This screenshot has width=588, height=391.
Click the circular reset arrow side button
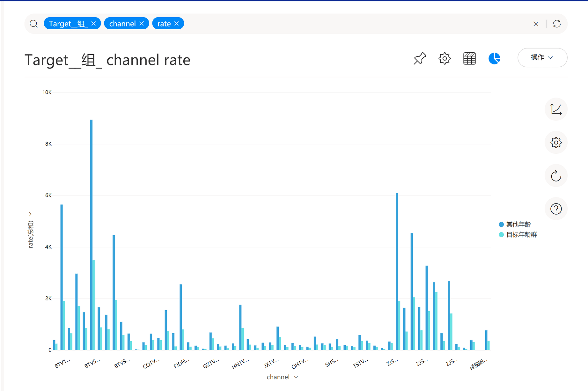tap(556, 176)
